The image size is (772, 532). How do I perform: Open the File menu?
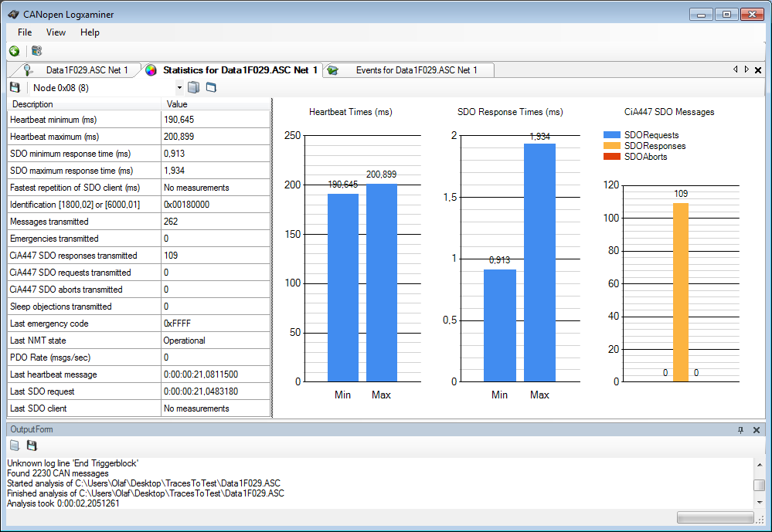(x=25, y=32)
